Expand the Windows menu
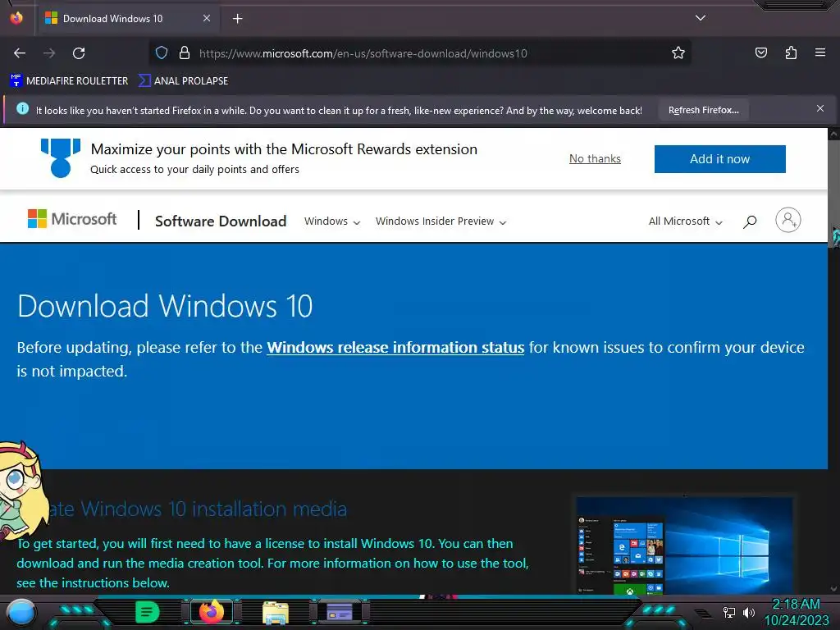840x630 pixels. click(x=332, y=221)
